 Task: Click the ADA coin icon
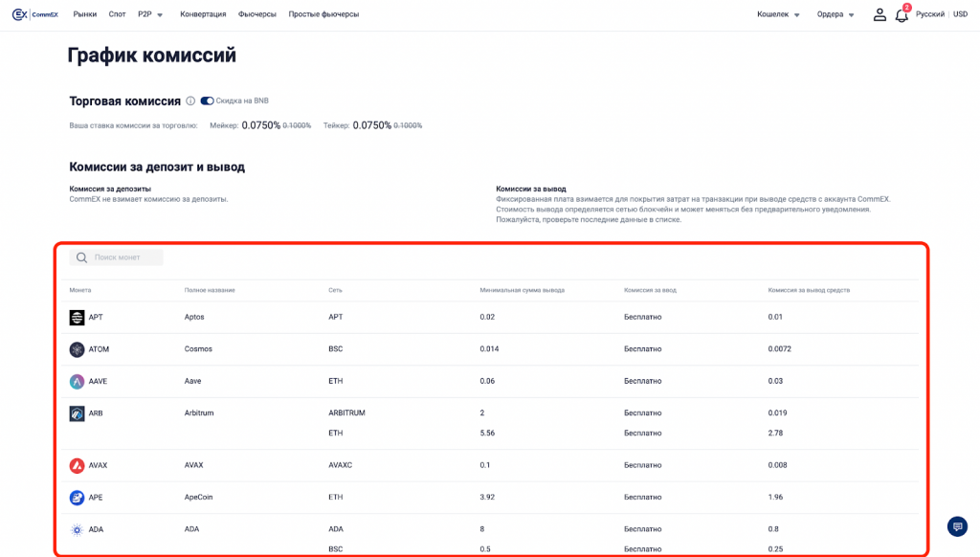tap(77, 529)
